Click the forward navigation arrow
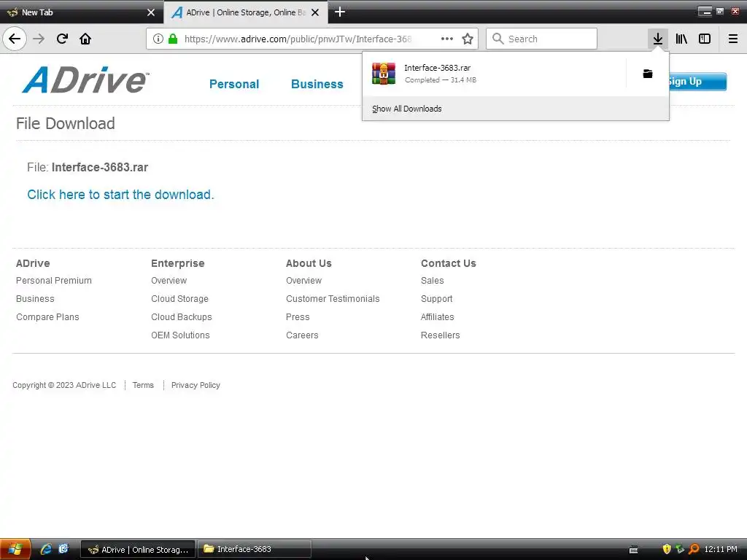The height and width of the screenshot is (560, 747). click(39, 39)
